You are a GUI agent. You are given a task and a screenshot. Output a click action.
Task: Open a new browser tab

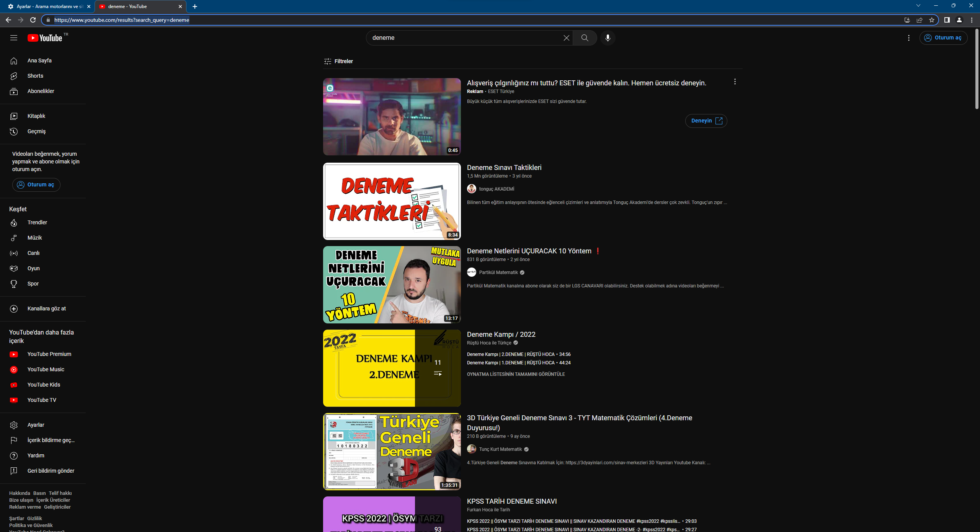coord(195,7)
